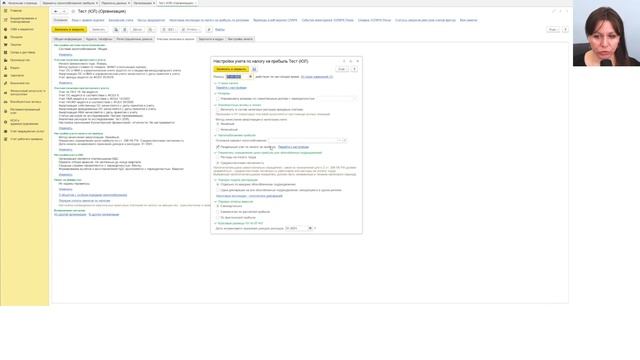Click Записать и закрыть in tax dialog
This screenshot has height=360, width=640.
[231, 69]
